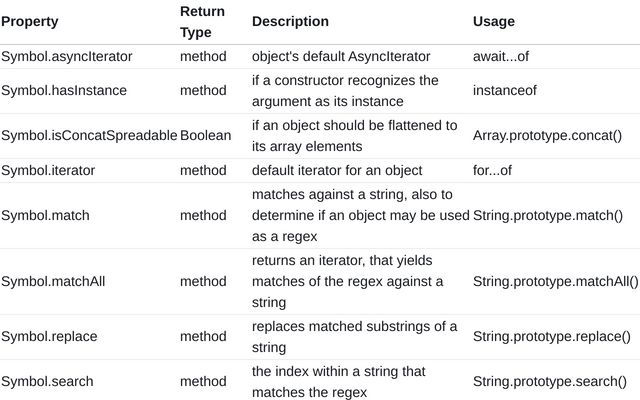Click the Usage column header
640x400 pixels.
494,21
